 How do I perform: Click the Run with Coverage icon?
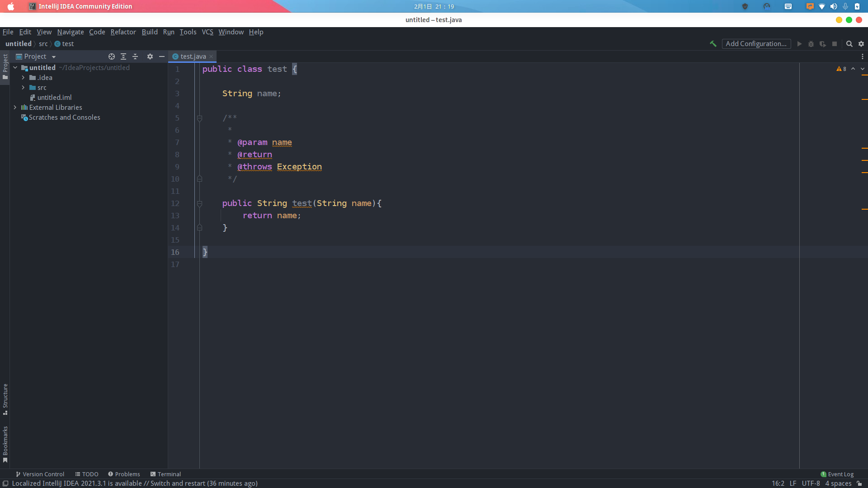click(x=823, y=44)
